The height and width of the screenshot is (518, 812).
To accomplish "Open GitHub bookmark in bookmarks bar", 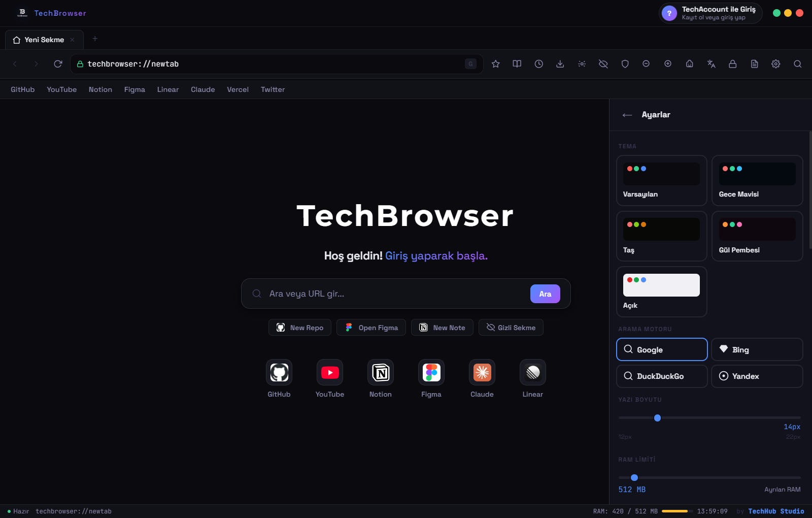I will pos(23,89).
